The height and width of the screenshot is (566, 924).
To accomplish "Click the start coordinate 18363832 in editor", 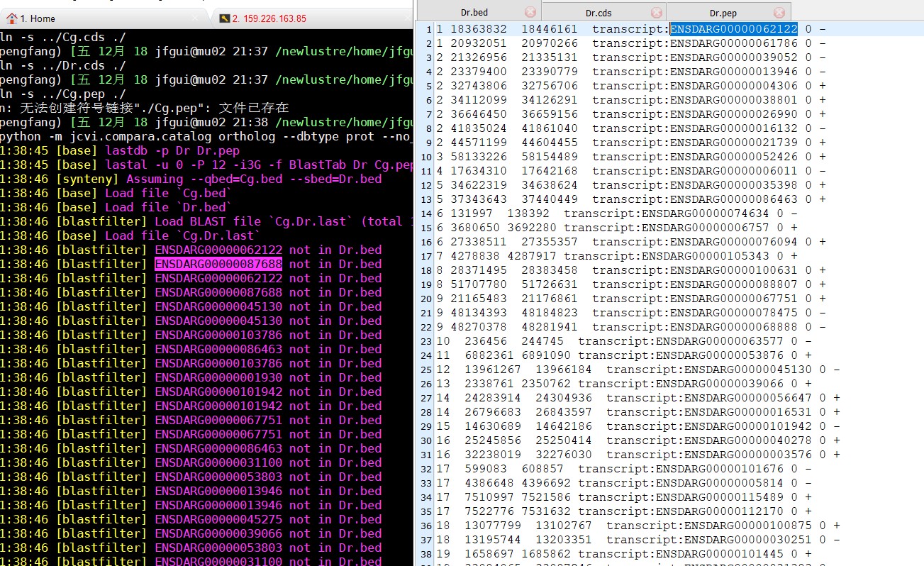I will tap(479, 29).
